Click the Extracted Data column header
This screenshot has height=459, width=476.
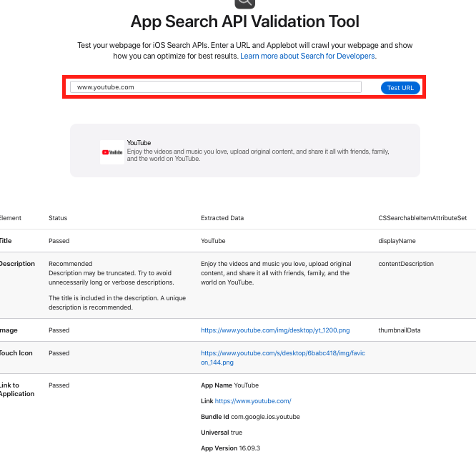point(222,218)
